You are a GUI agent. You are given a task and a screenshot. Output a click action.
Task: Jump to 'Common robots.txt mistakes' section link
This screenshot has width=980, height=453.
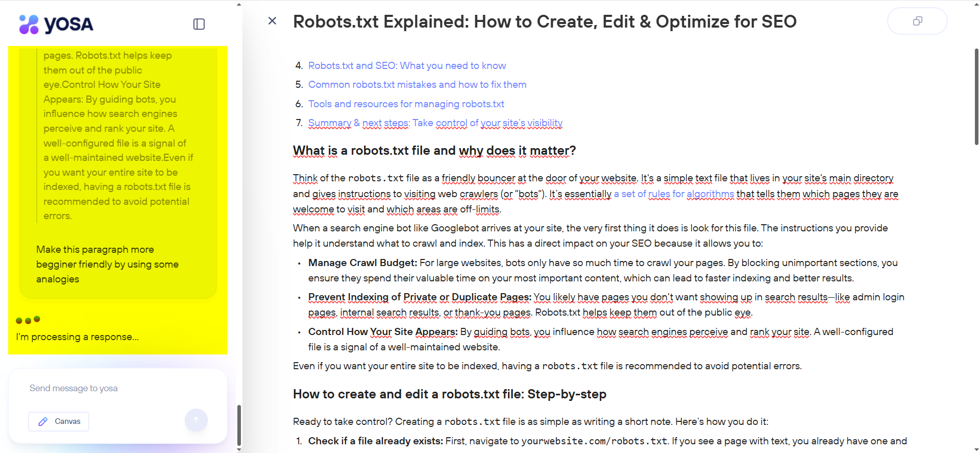417,85
